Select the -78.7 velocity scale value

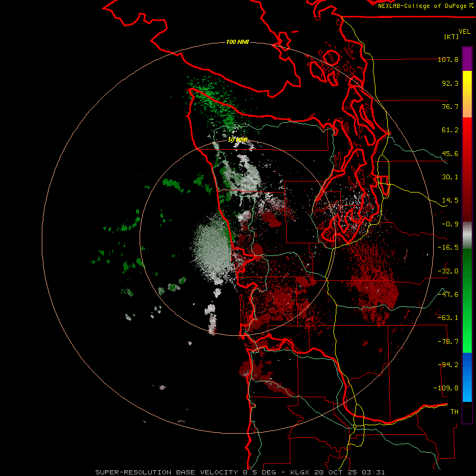coord(448,342)
